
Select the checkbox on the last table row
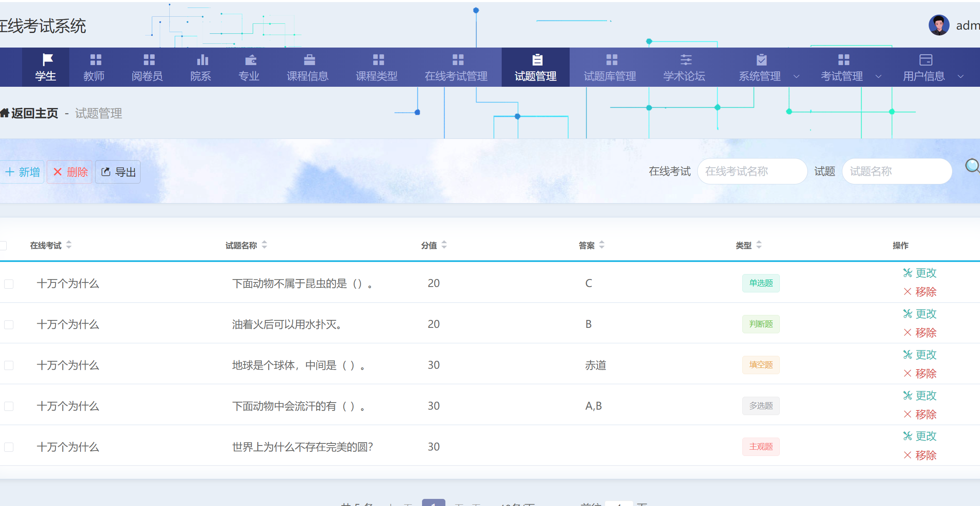pyautogui.click(x=9, y=446)
